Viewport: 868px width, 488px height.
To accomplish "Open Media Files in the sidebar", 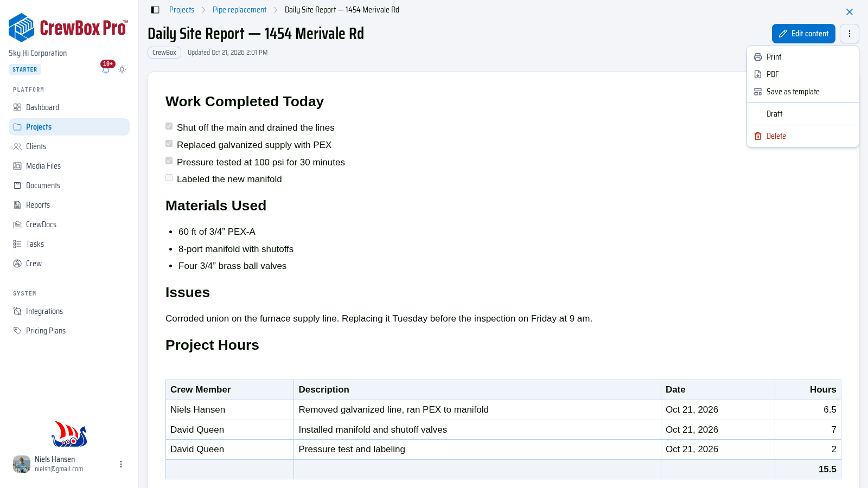I will 69,166.
